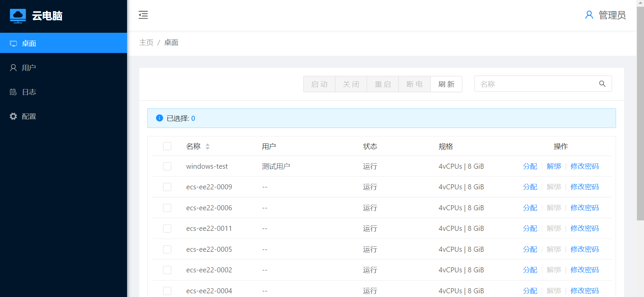Click the ecs-ee22-0002 desktop name

tap(209, 270)
